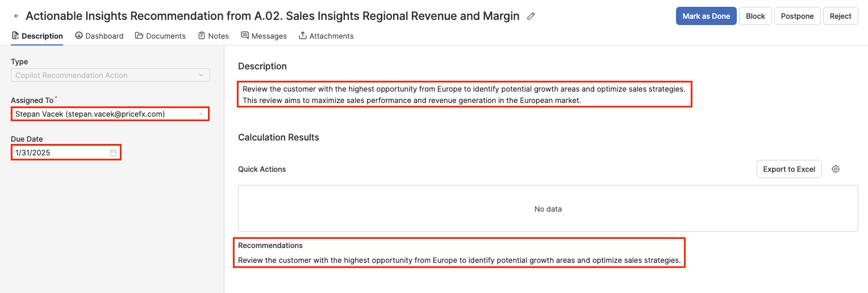
Task: Click the back arrow icon
Action: pos(16,16)
